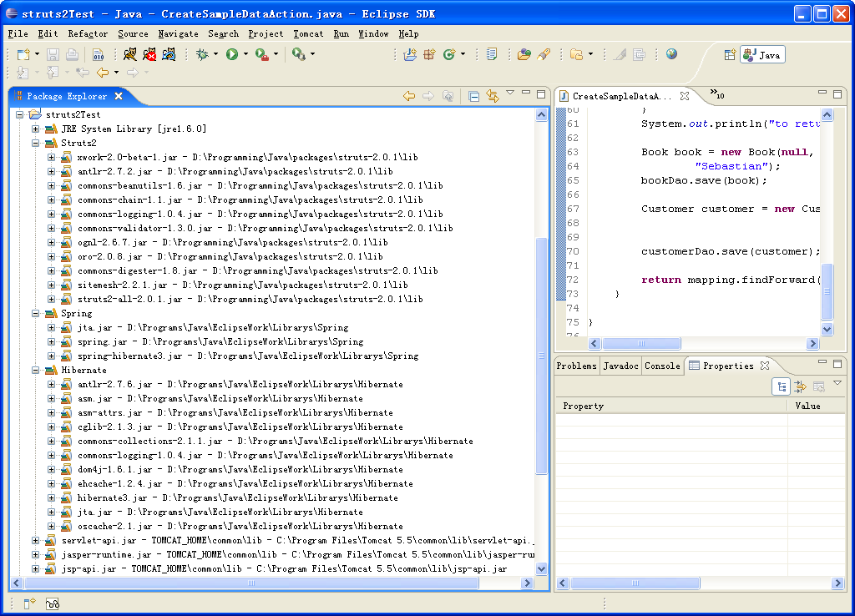
Task: Open the Package Explorer view menu triangle
Action: tap(510, 93)
